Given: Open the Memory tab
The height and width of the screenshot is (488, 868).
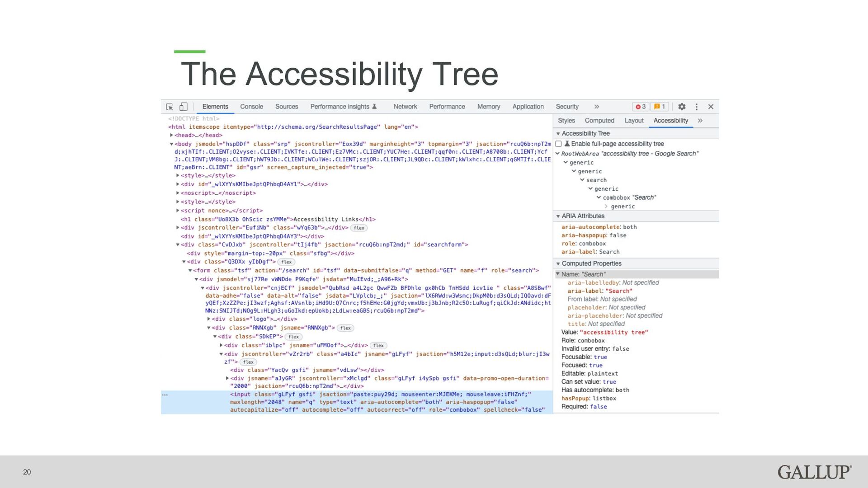Looking at the screenshot, I should coord(489,107).
